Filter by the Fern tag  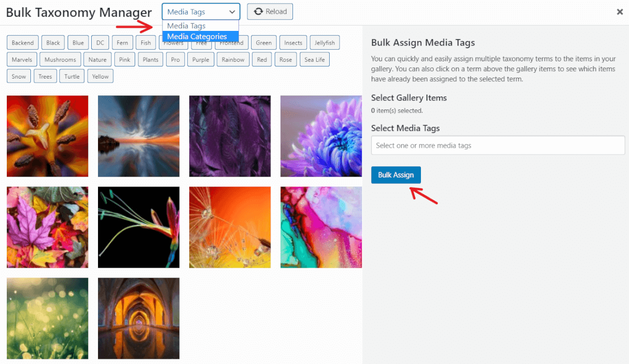click(x=122, y=43)
